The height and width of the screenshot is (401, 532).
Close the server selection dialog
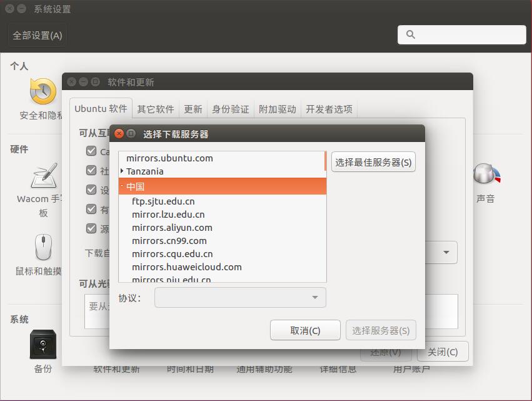click(119, 133)
